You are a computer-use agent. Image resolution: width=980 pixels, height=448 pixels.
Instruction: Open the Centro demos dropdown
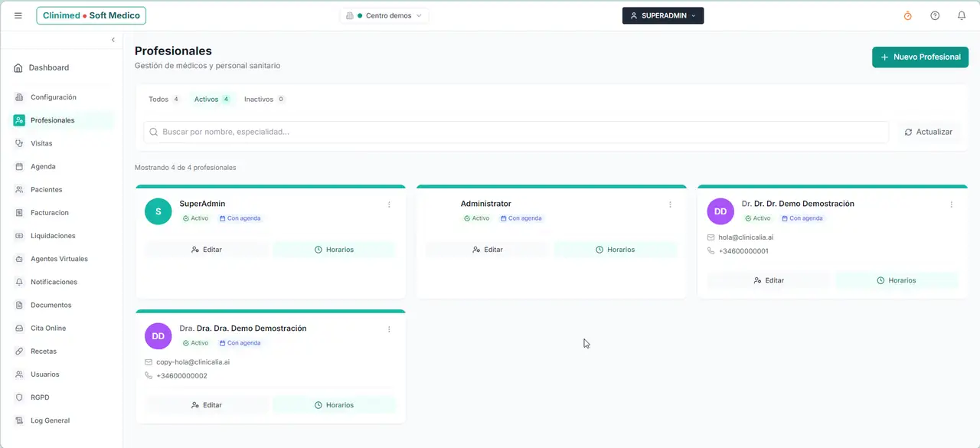click(384, 15)
